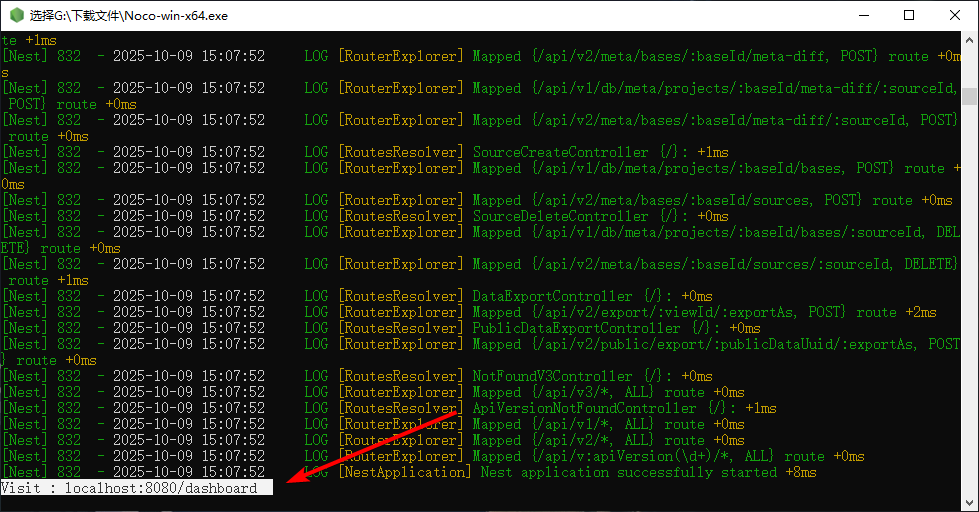Click the scrollbar down arrow
This screenshot has height=512, width=979.
(970, 503)
